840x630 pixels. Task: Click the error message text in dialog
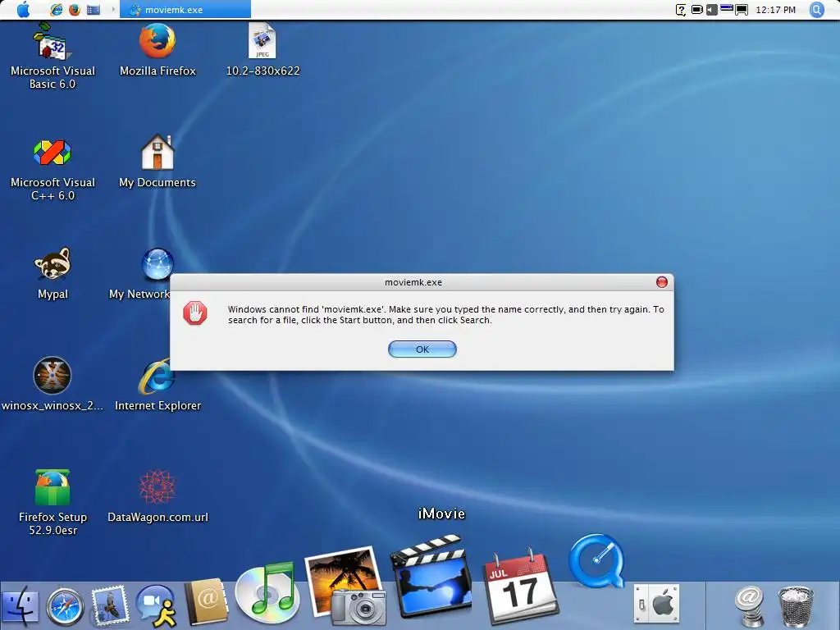click(x=445, y=315)
